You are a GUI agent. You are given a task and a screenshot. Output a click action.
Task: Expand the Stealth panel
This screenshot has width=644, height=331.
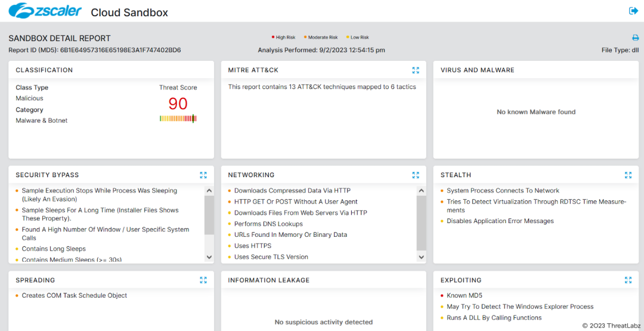point(628,175)
